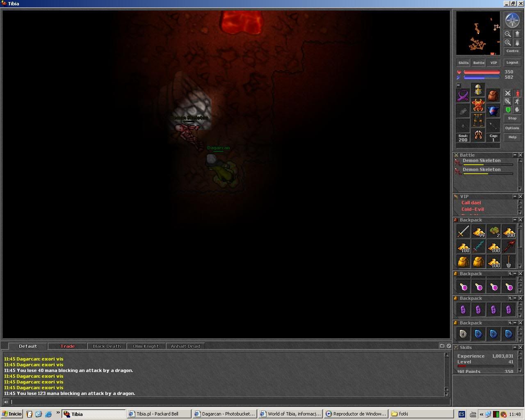Toggle the VIP window button
The height and width of the screenshot is (420, 525).
(x=493, y=63)
